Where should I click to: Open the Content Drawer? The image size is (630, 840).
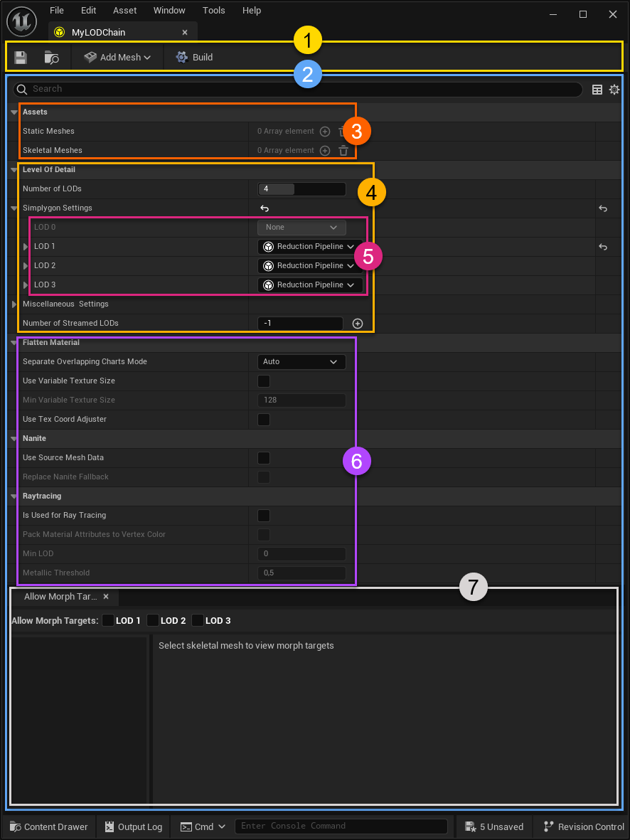[48, 826]
